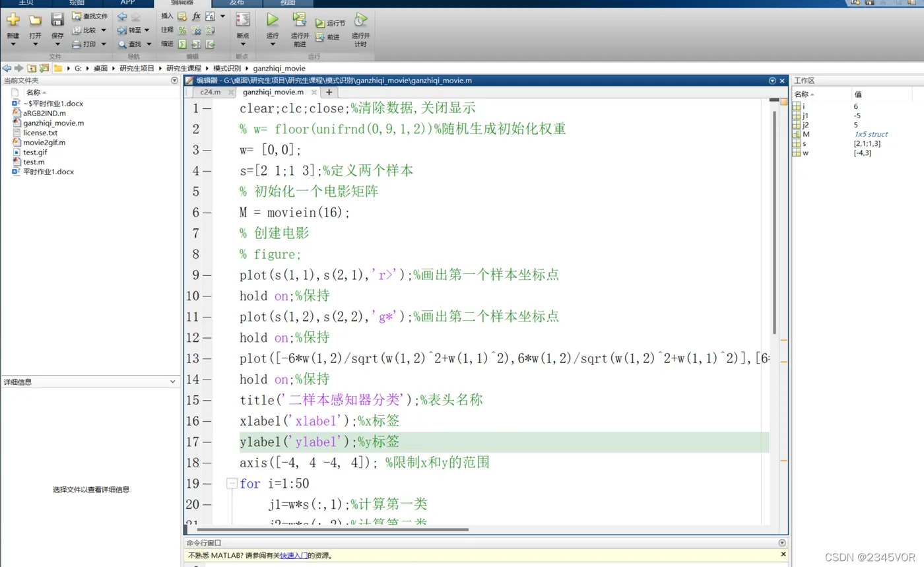Switch to the APP ribbon tab

(x=127, y=3)
